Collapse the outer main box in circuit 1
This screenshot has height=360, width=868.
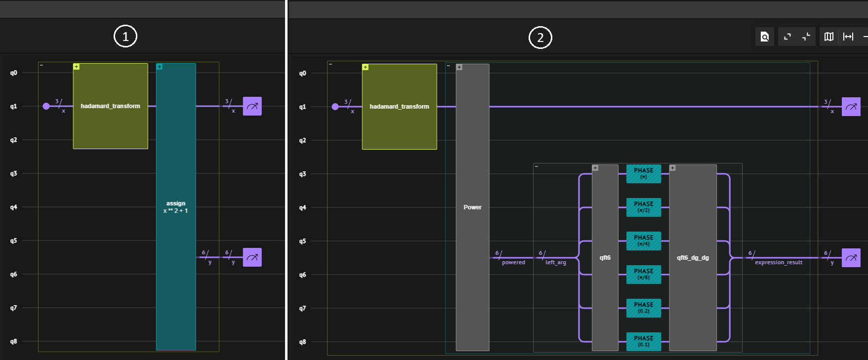tap(41, 65)
